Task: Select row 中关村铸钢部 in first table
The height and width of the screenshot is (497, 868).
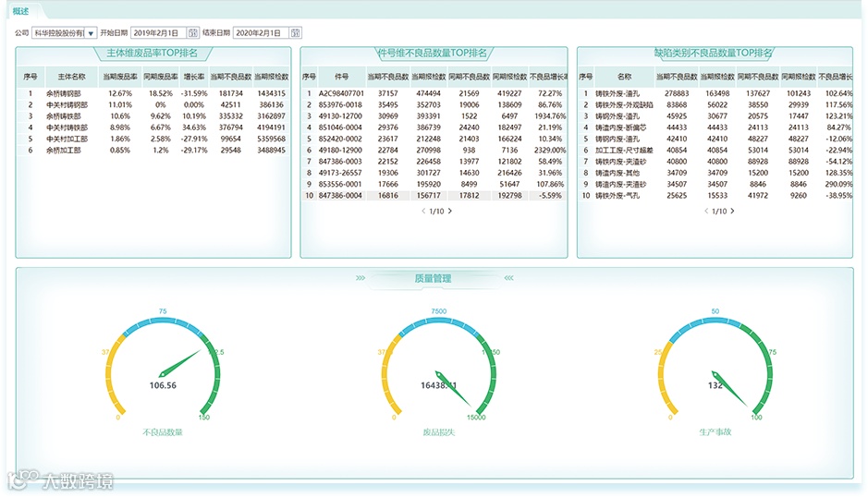Action: 153,104
